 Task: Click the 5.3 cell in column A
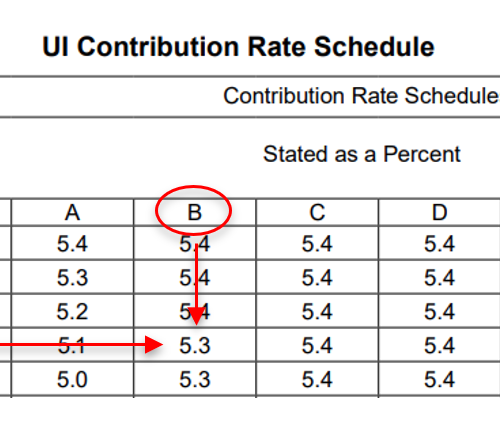[72, 277]
